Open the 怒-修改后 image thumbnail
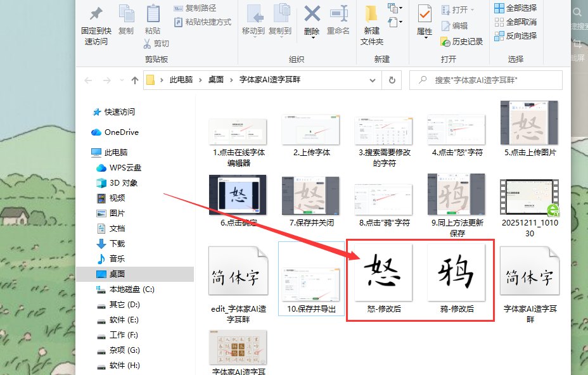 click(x=383, y=272)
